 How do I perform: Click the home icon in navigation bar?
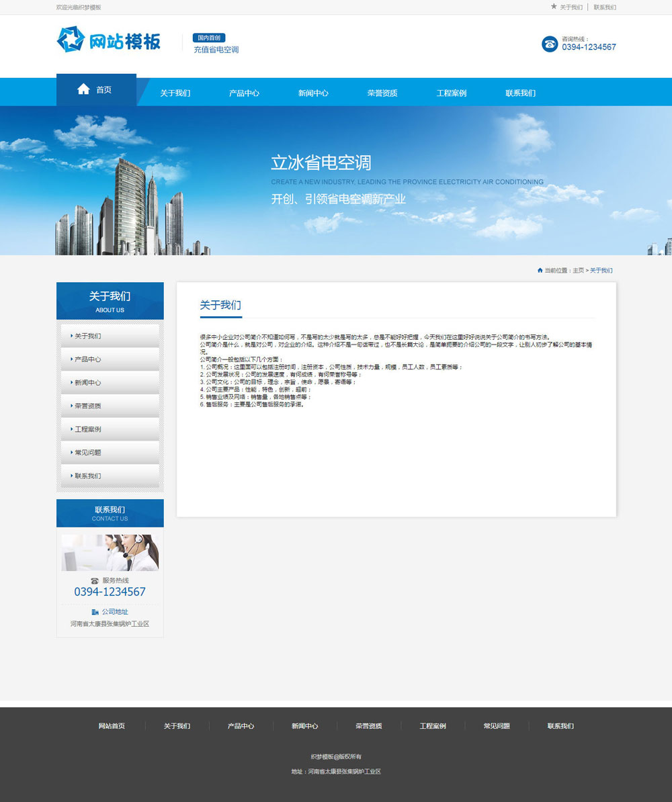click(x=83, y=89)
